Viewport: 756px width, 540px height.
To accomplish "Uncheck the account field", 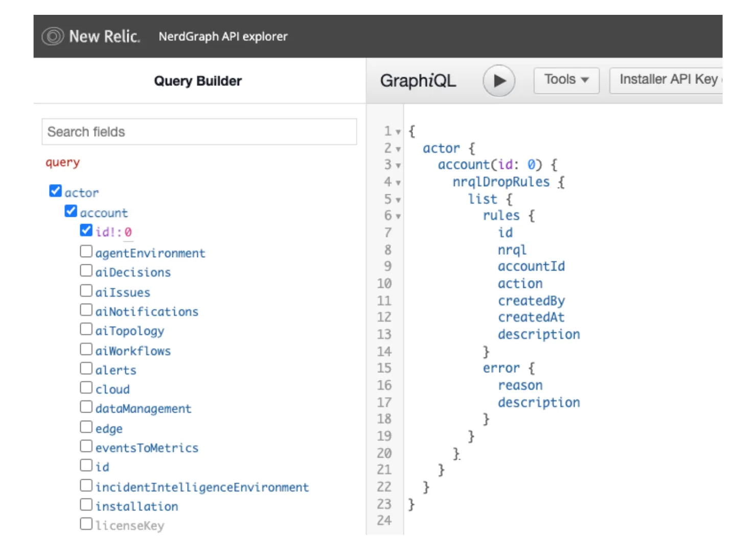I will (71, 211).
